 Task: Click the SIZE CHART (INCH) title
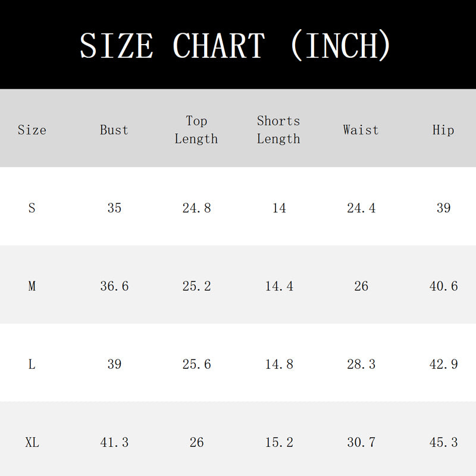coord(235,45)
